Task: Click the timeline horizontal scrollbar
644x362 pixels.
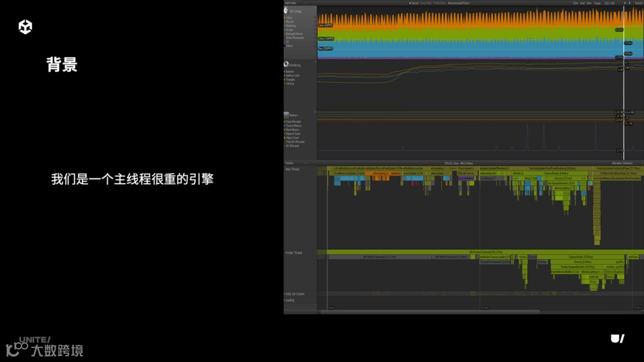Action: pos(429,312)
